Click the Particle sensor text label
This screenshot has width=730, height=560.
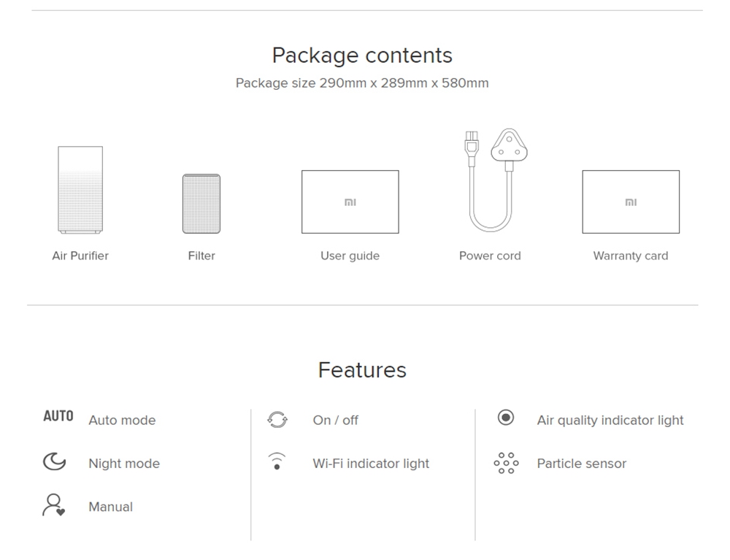(581, 464)
